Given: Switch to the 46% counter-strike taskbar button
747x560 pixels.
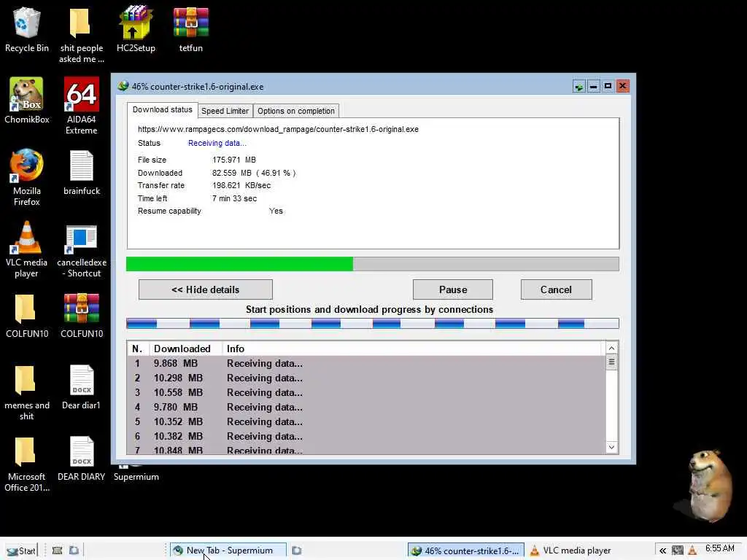Looking at the screenshot, I should click(x=466, y=551).
